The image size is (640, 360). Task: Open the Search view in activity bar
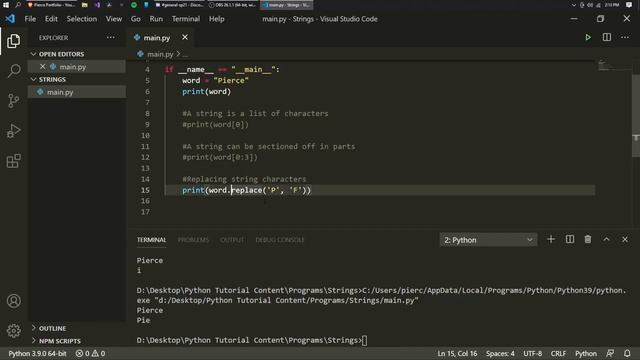(13, 71)
